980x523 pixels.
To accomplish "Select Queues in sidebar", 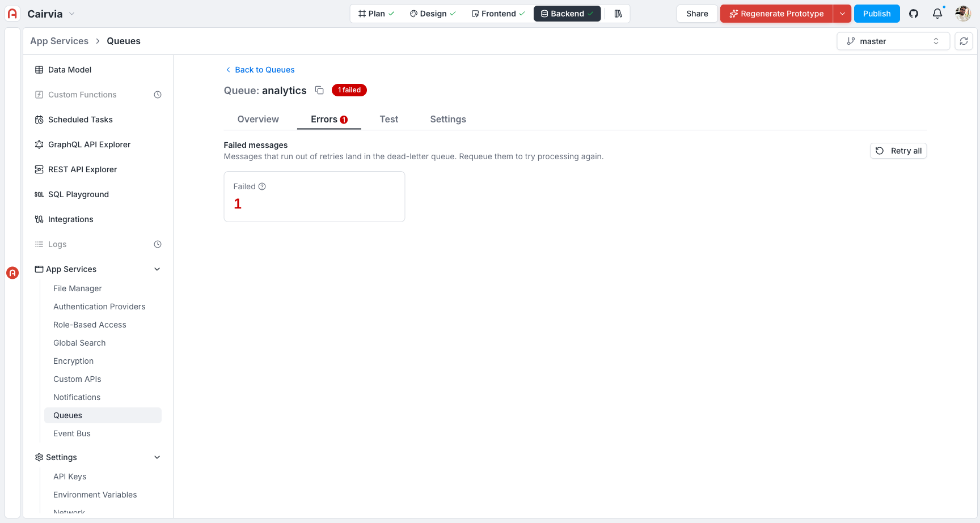I will coord(103,415).
